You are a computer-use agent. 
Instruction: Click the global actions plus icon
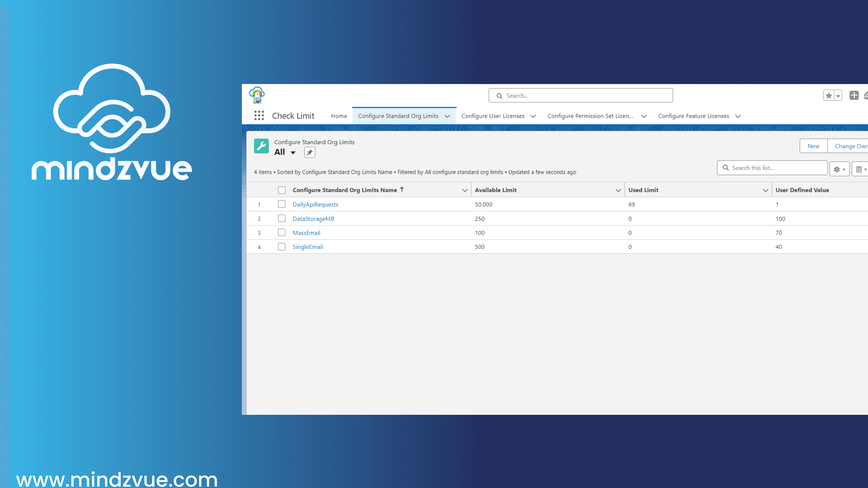(x=854, y=95)
